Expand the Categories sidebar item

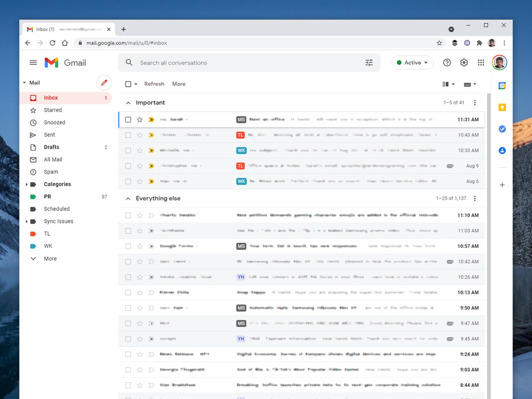(x=26, y=184)
